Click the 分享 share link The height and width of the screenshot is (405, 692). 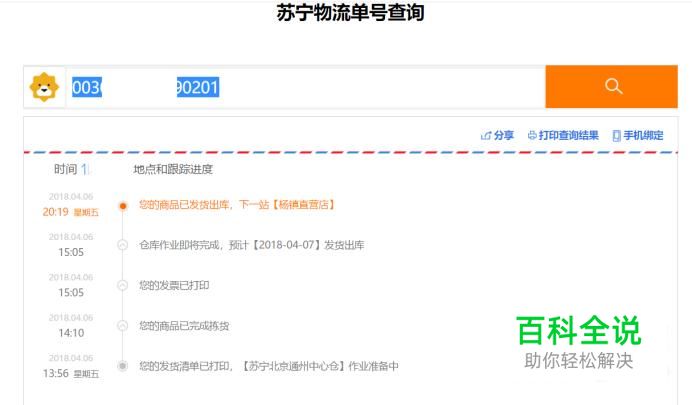pyautogui.click(x=497, y=135)
